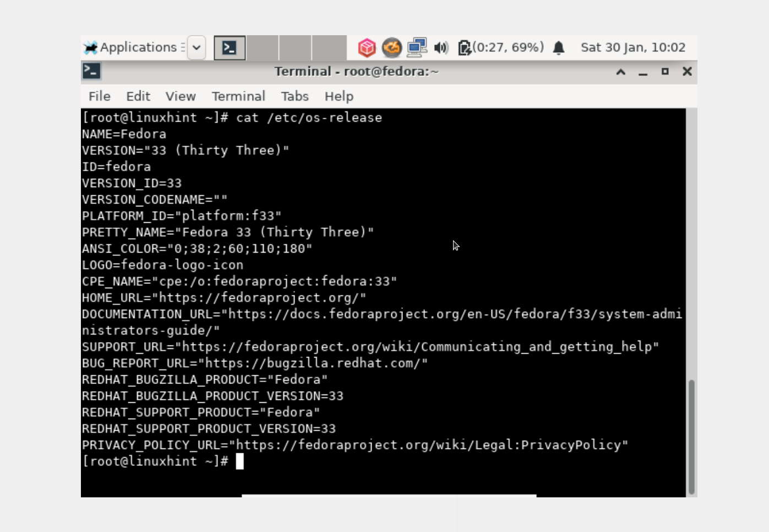769x532 pixels.
Task: Open the Tabs menu
Action: tap(294, 96)
